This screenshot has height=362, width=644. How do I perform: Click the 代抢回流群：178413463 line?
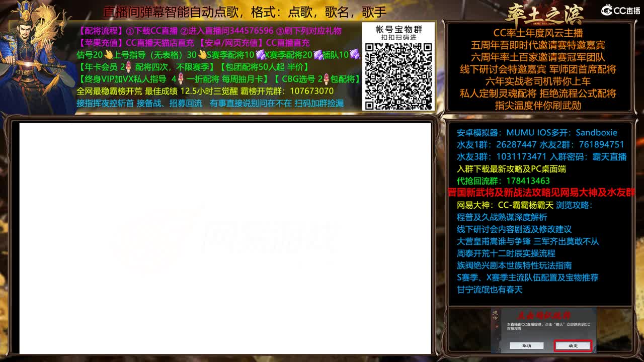point(503,181)
